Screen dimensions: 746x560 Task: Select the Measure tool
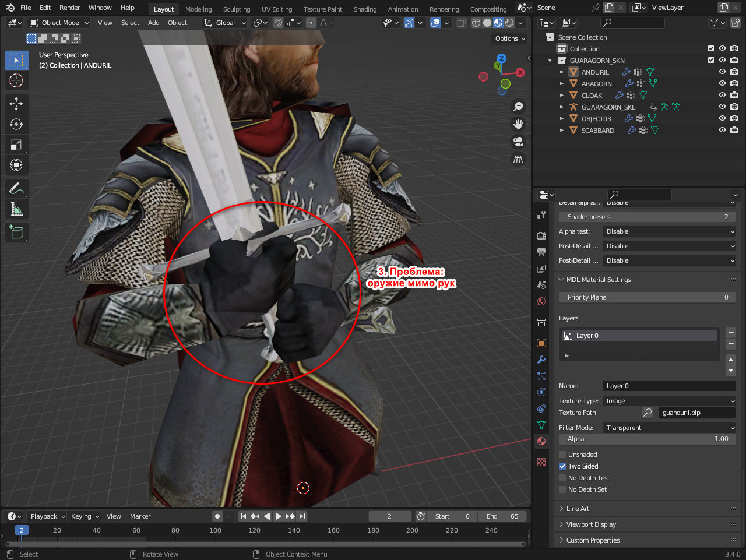[16, 209]
